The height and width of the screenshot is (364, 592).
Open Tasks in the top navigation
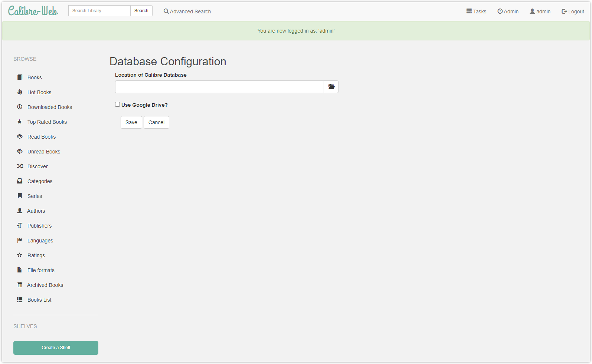[476, 11]
